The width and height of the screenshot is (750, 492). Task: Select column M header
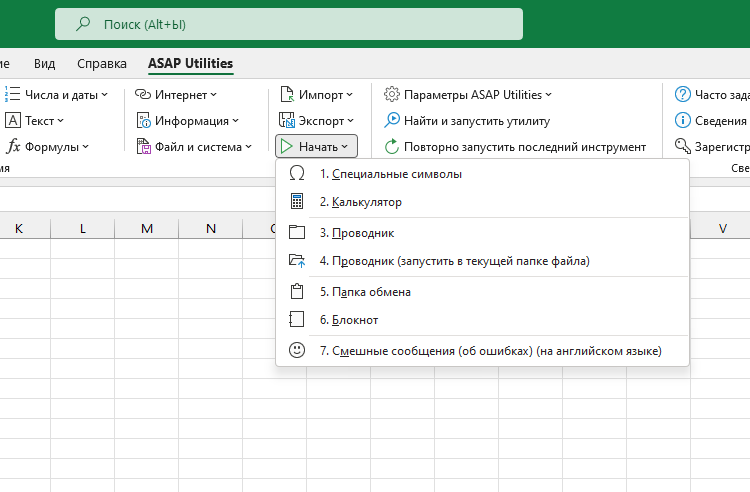pyautogui.click(x=147, y=229)
